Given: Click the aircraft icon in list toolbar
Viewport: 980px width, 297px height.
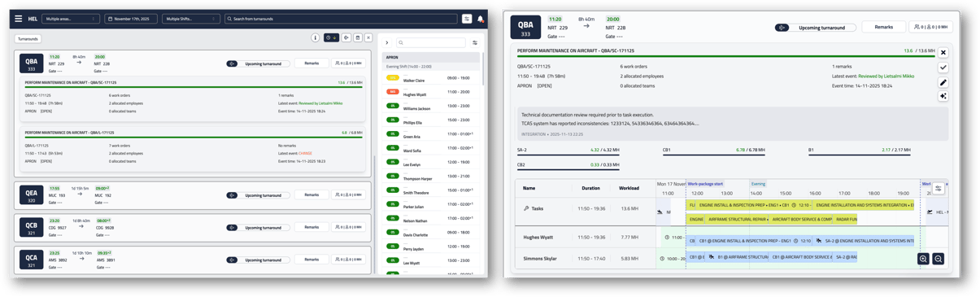Looking at the screenshot, I should [346, 37].
